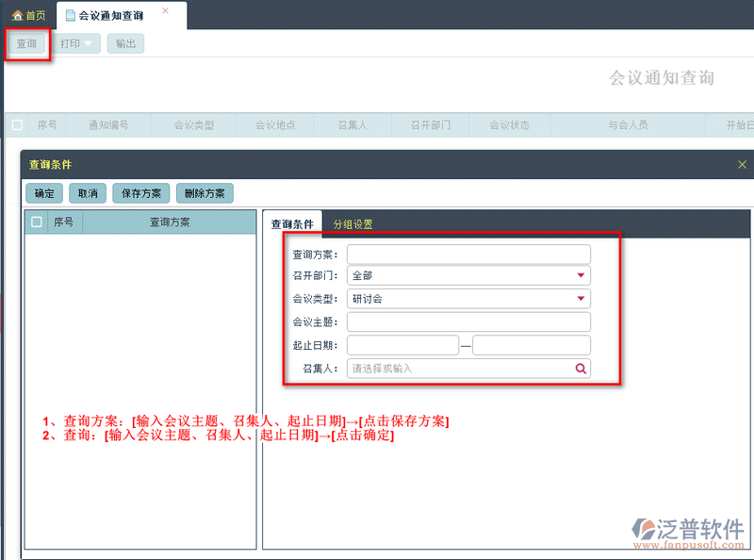Click the first 起止日期 date field
Viewport: 754px width, 560px height.
pyautogui.click(x=402, y=345)
